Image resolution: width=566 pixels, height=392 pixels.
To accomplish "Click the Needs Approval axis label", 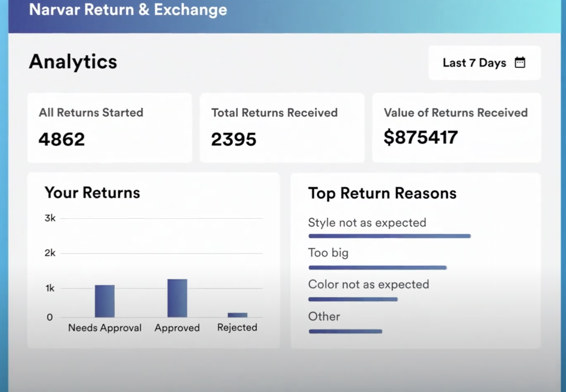I will click(105, 328).
